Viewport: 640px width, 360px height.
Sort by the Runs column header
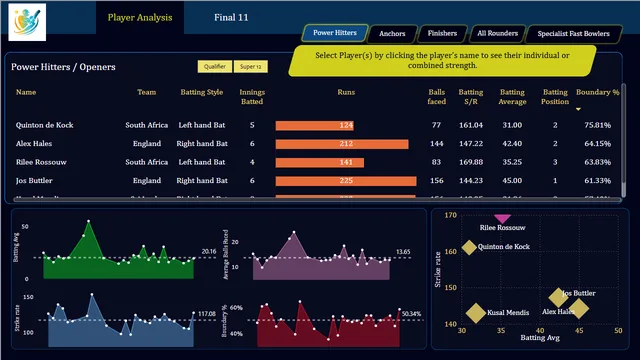(346, 92)
